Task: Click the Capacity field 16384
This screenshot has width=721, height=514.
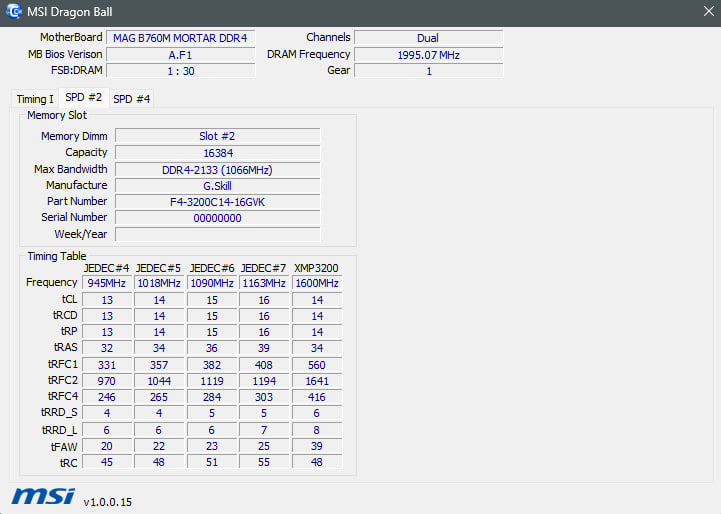Action: pyautogui.click(x=217, y=153)
